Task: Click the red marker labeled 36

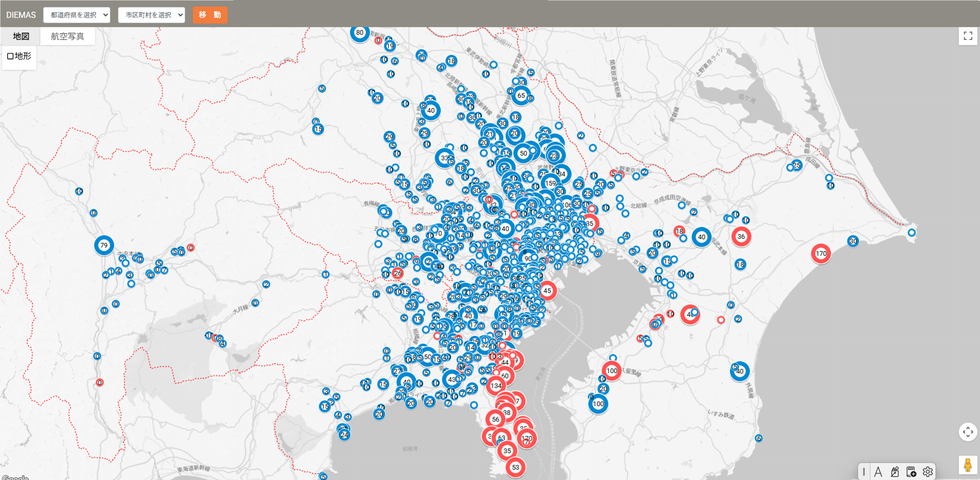Action: tap(741, 237)
